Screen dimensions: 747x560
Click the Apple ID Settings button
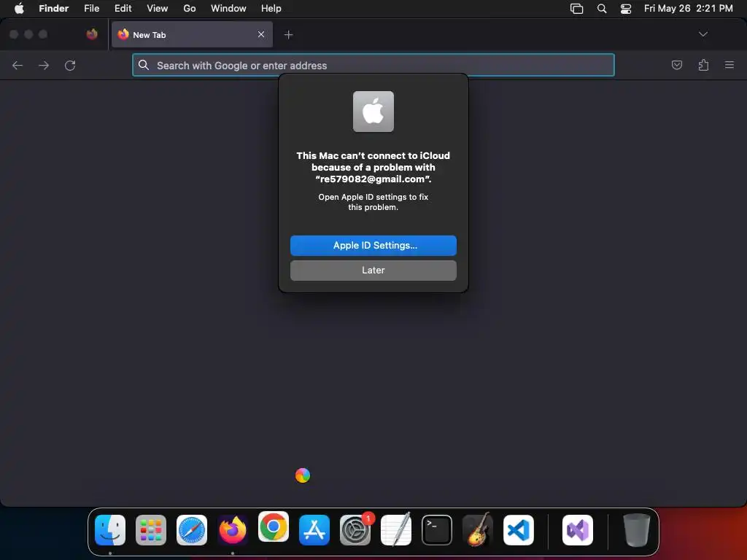click(x=373, y=245)
